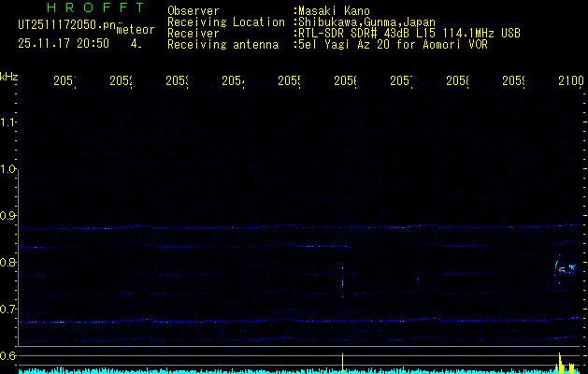Click the Receiving Location field label
Viewport: 588px width, 374px height.
tap(226, 22)
